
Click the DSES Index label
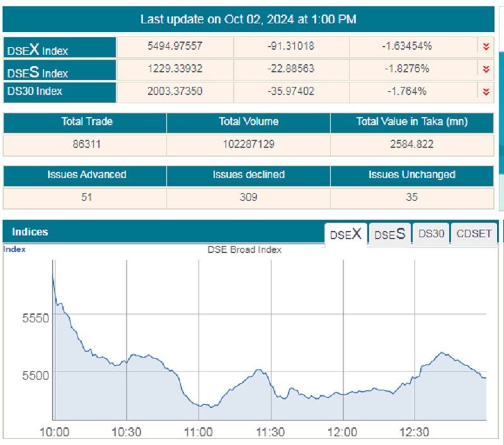(x=37, y=72)
